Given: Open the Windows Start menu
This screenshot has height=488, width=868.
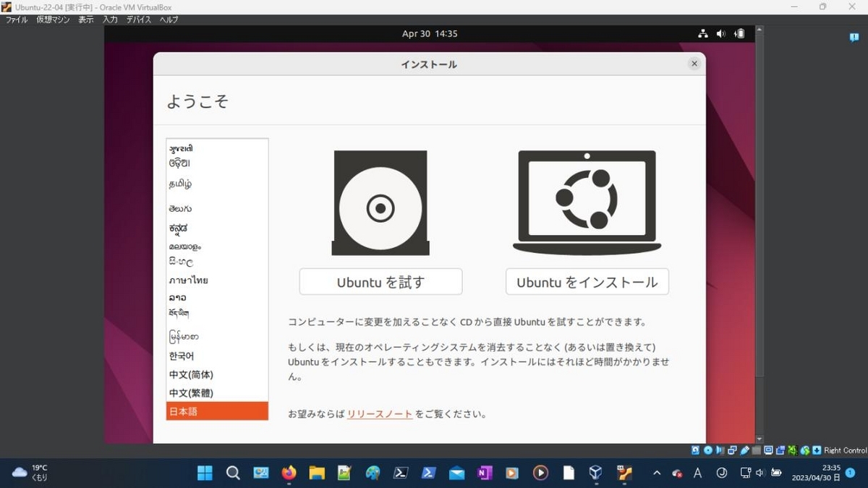Looking at the screenshot, I should (205, 473).
